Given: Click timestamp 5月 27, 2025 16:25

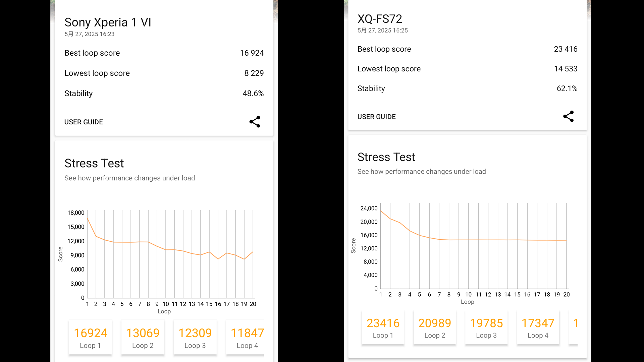Looking at the screenshot, I should (382, 30).
